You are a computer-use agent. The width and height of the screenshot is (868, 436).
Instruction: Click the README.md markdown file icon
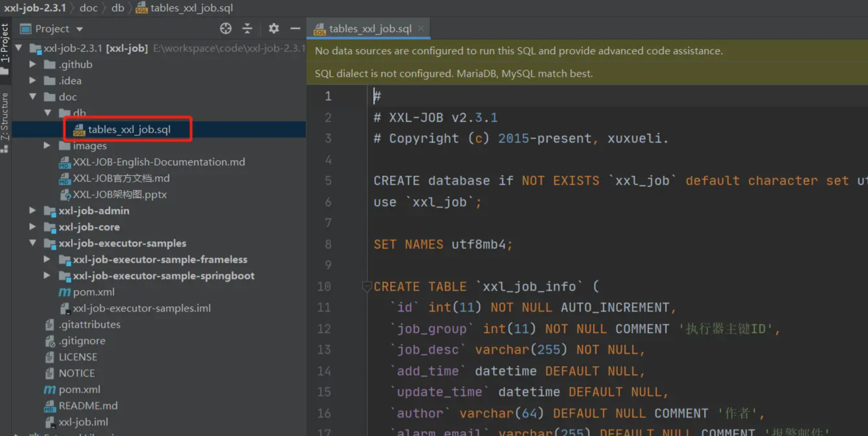[x=49, y=406]
